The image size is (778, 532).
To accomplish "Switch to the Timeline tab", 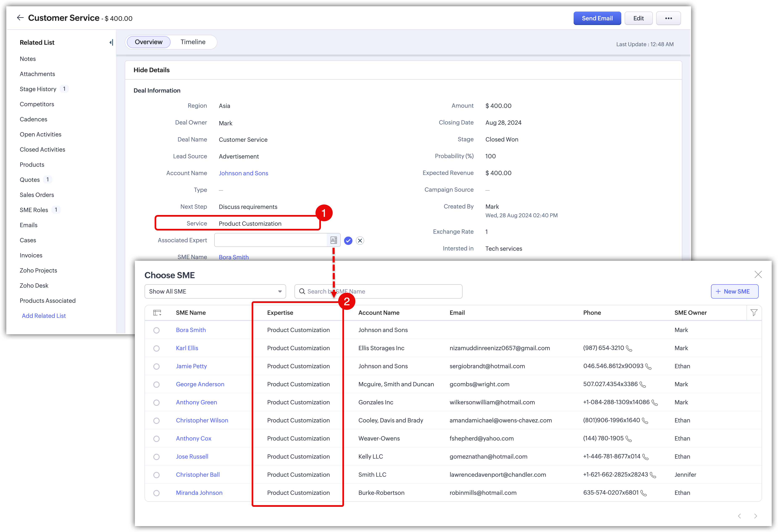I will [193, 42].
